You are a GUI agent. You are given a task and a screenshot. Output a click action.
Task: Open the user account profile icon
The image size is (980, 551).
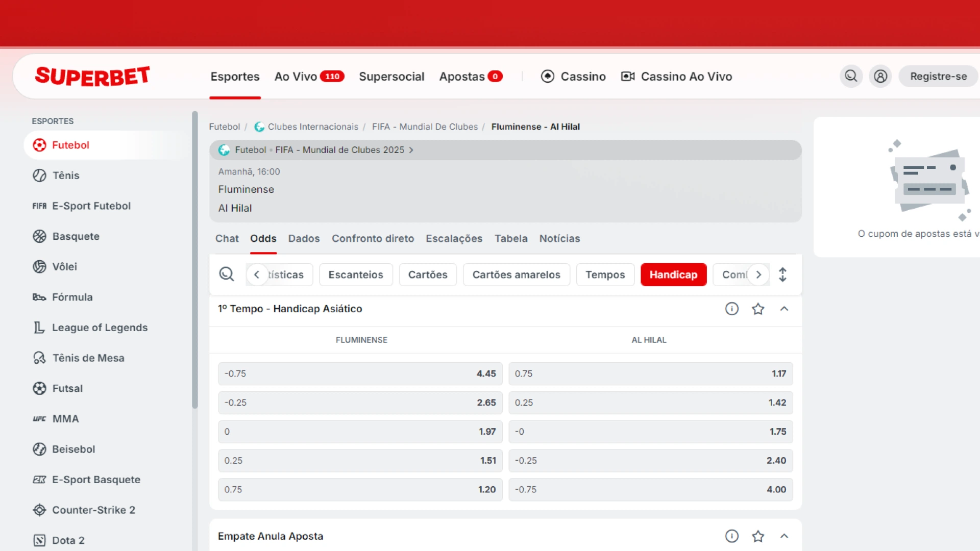point(880,76)
